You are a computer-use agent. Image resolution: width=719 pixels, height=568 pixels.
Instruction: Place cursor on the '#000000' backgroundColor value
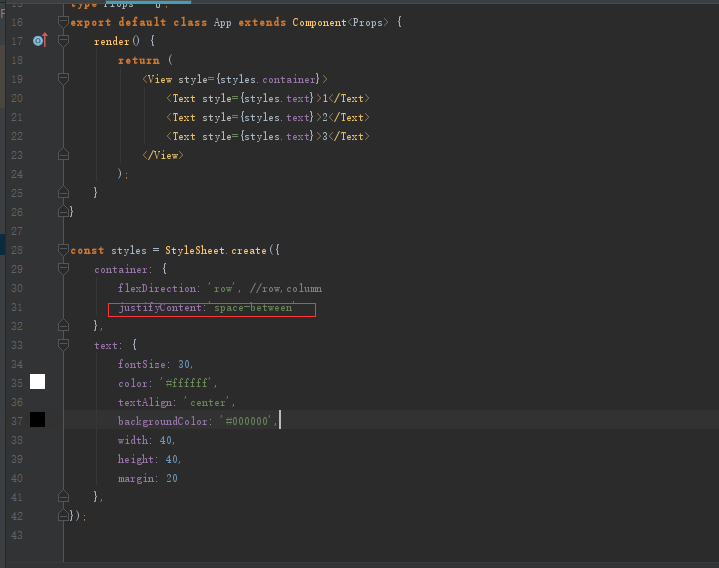[248, 421]
